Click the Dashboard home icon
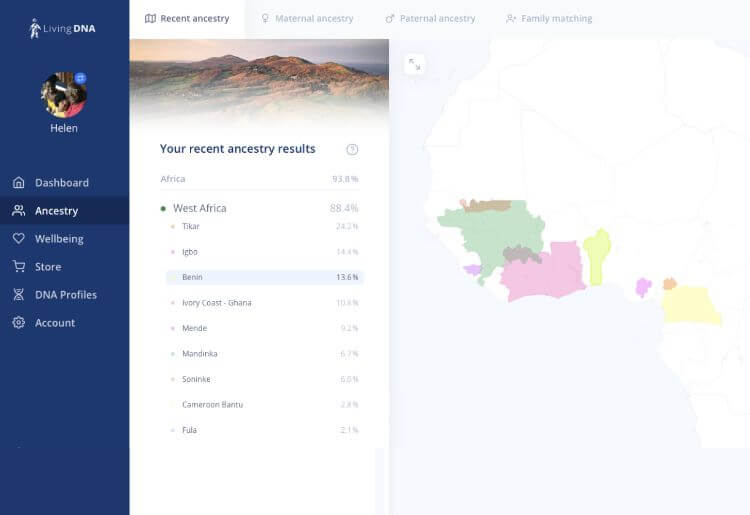The image size is (750, 515). (x=19, y=182)
